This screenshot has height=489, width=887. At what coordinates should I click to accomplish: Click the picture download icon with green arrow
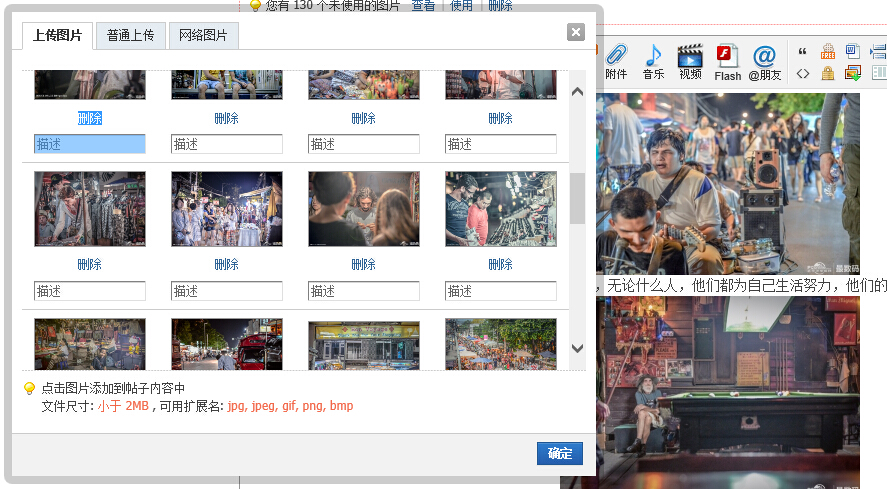(x=852, y=73)
